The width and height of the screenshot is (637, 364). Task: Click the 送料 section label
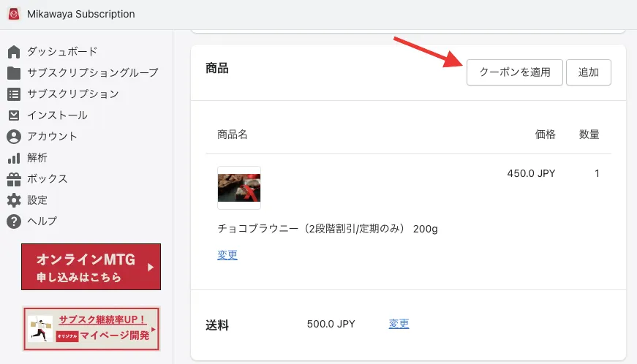(217, 325)
